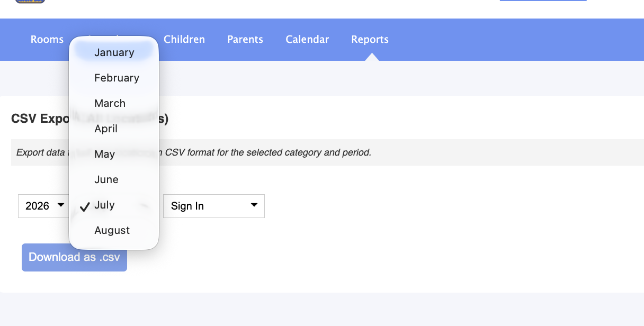644x326 pixels.
Task: Choose February in the month dropdown
Action: (x=114, y=78)
